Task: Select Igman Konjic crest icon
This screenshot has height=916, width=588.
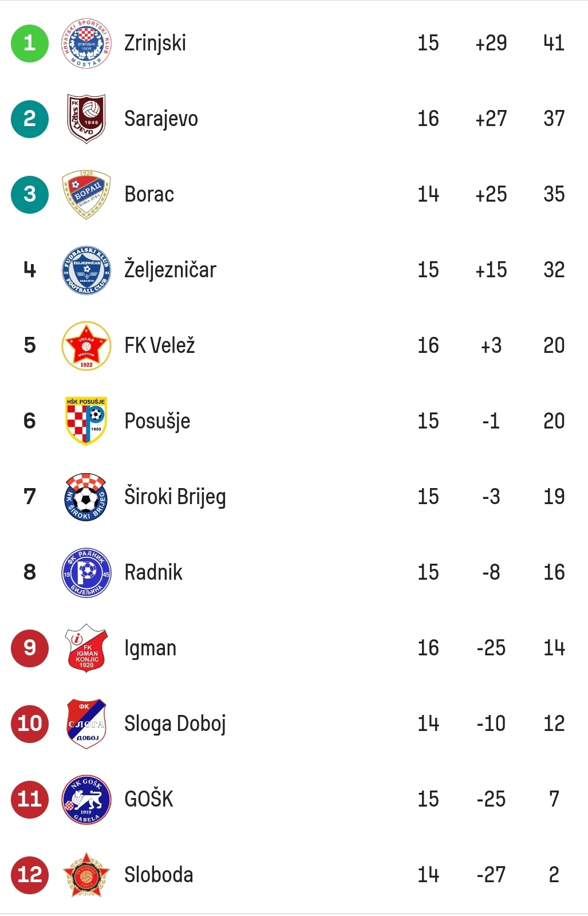Action: pos(86,648)
